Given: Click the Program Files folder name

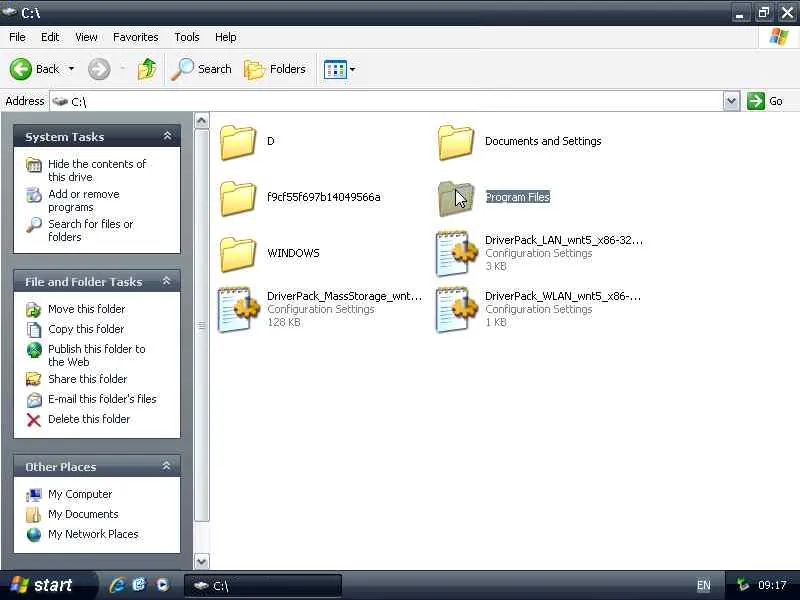Looking at the screenshot, I should [x=517, y=197].
